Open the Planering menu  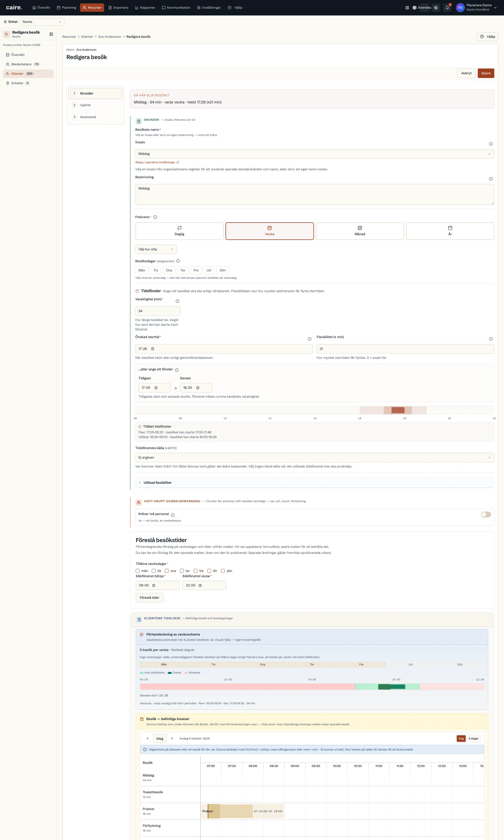coord(67,7)
